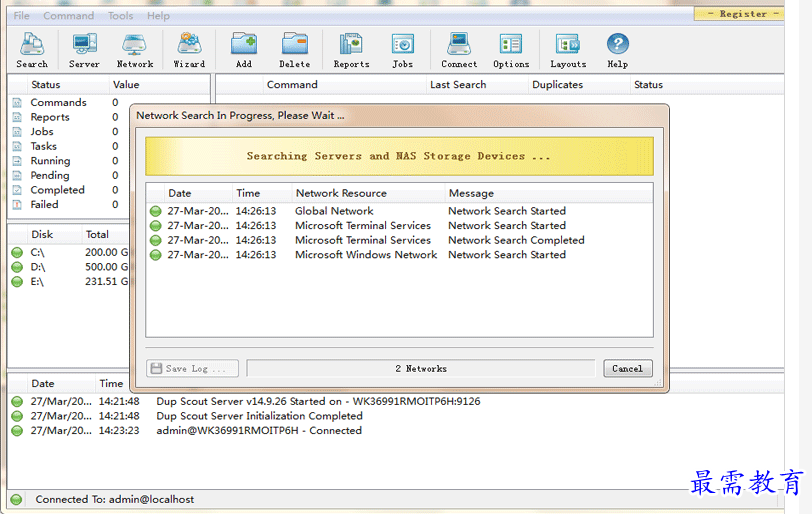Launch the Wizard tool
The image size is (812, 514).
click(189, 50)
